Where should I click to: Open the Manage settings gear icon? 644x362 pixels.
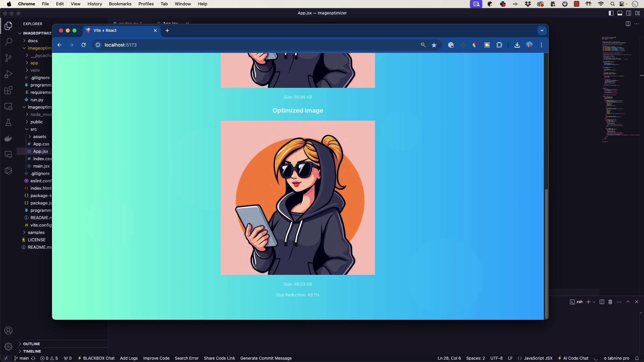click(8, 347)
